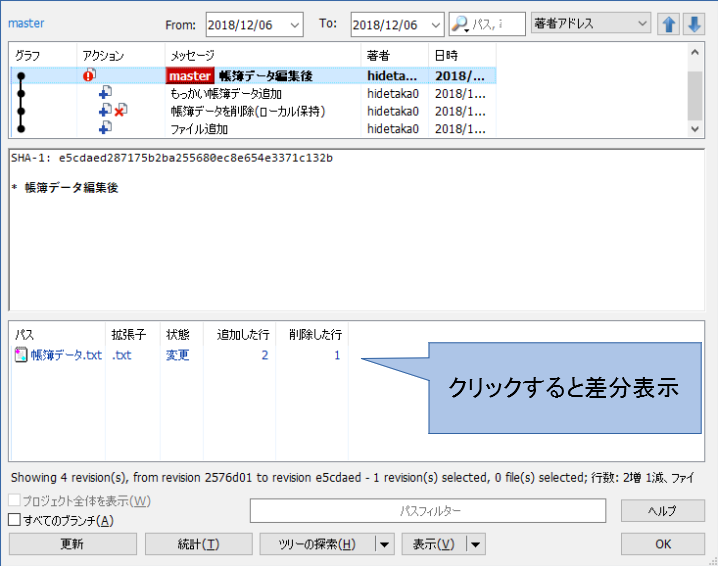Click the search text field next to magnifier
Screen dimensions: 718x566
(x=497, y=24)
